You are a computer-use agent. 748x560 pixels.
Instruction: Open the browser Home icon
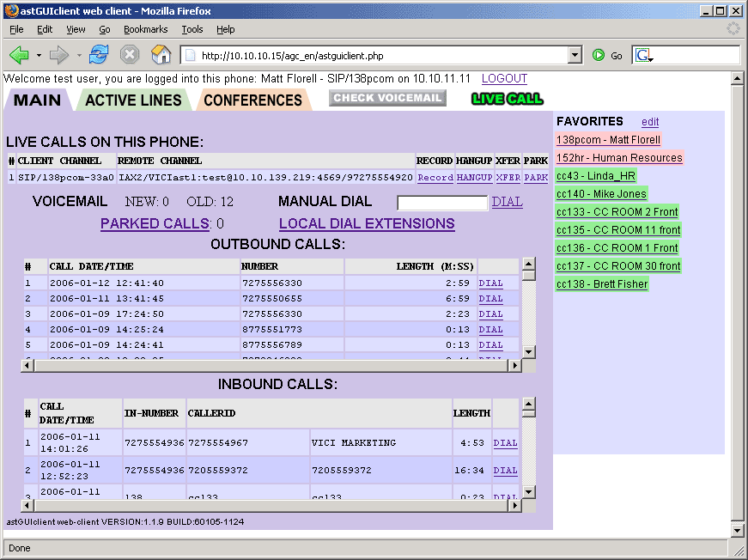tap(161, 55)
